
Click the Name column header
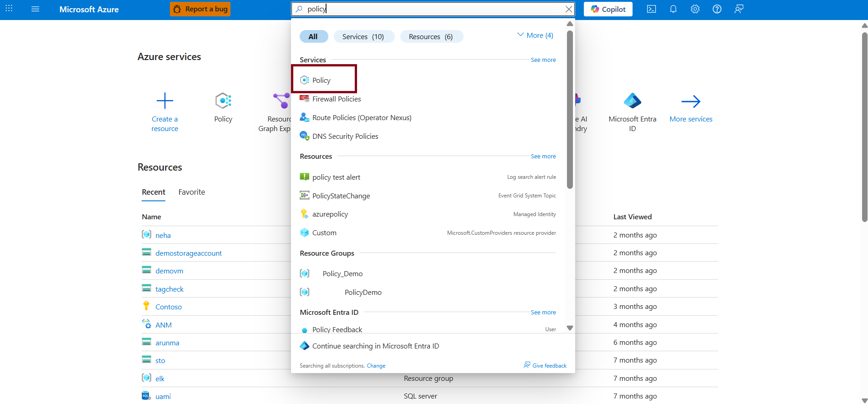coord(152,217)
